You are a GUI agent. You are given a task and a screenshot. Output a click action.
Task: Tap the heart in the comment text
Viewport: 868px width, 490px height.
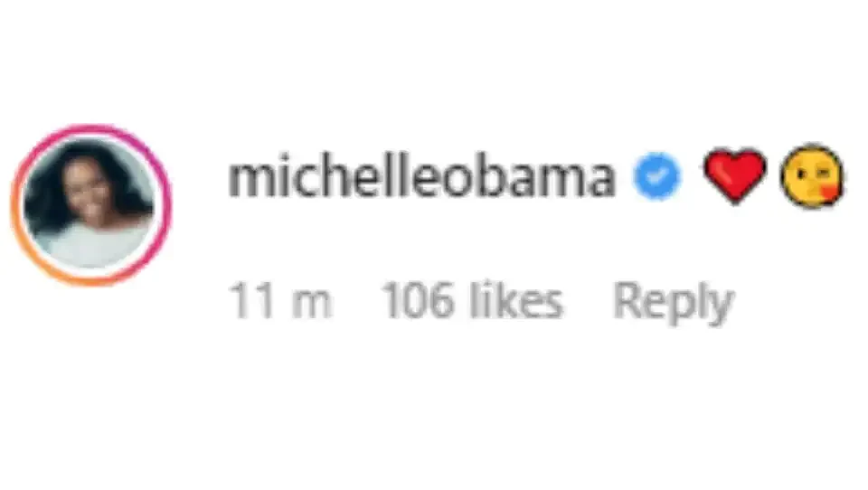pos(734,175)
